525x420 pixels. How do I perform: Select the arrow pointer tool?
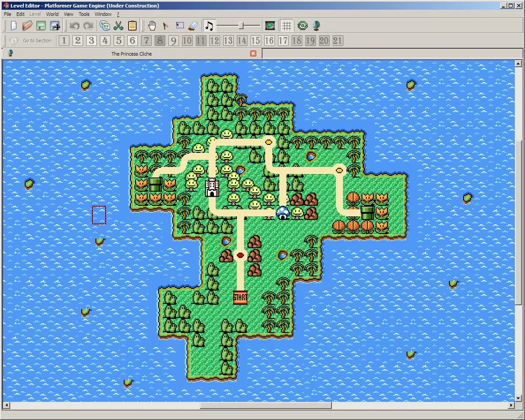click(x=166, y=26)
